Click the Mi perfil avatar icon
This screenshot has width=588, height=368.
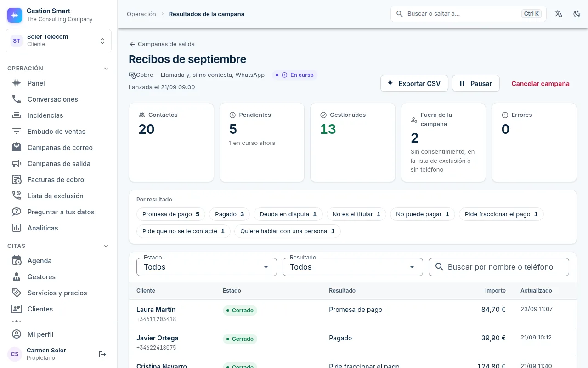pyautogui.click(x=17, y=334)
